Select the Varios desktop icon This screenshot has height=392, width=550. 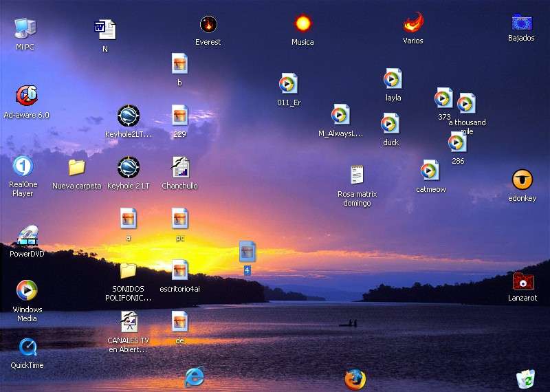(x=412, y=23)
